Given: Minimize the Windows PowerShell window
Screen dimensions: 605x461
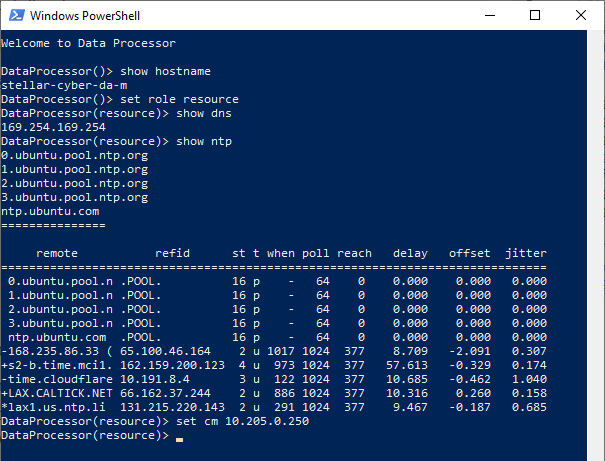Looking at the screenshot, I should pos(489,16).
